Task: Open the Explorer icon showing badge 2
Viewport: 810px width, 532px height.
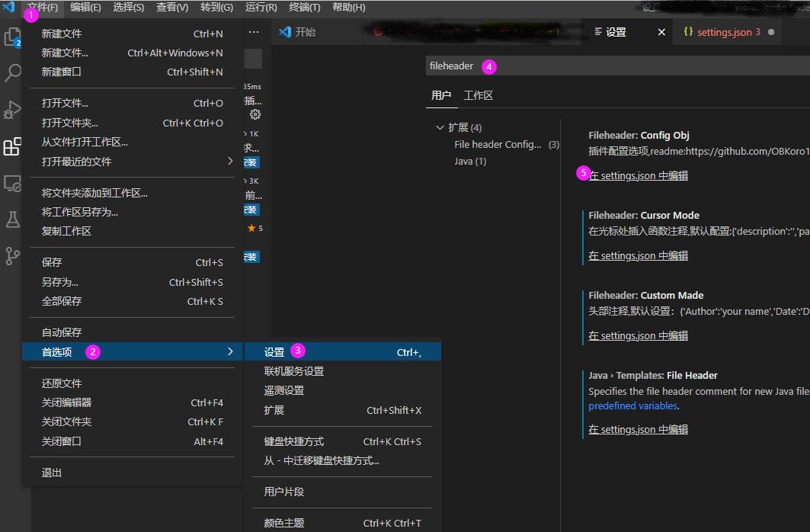Action: point(11,36)
